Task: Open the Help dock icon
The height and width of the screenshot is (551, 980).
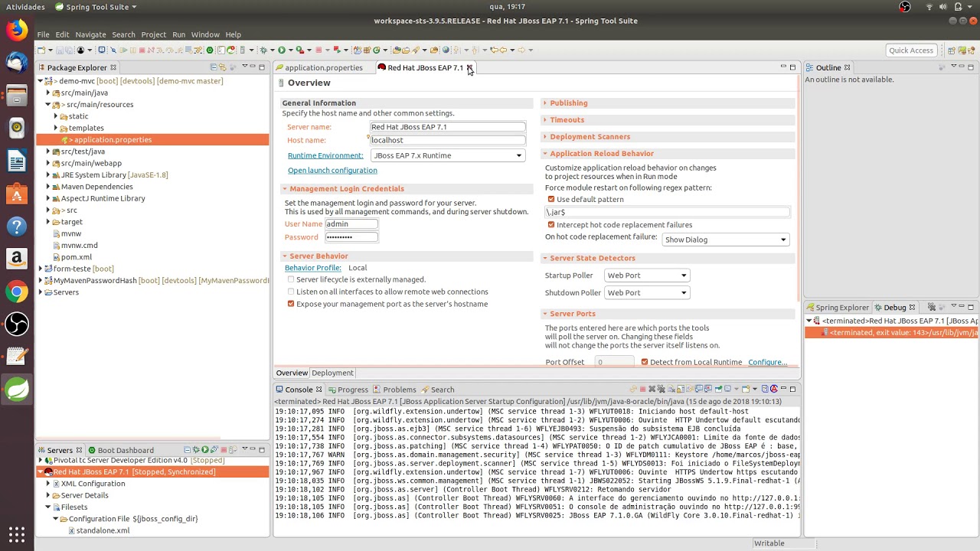Action: click(x=17, y=227)
